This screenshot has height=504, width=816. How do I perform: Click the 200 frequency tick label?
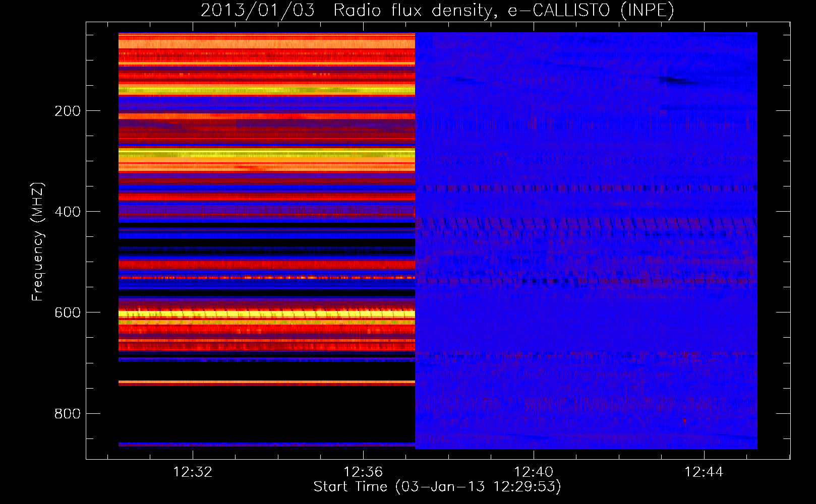[68, 111]
